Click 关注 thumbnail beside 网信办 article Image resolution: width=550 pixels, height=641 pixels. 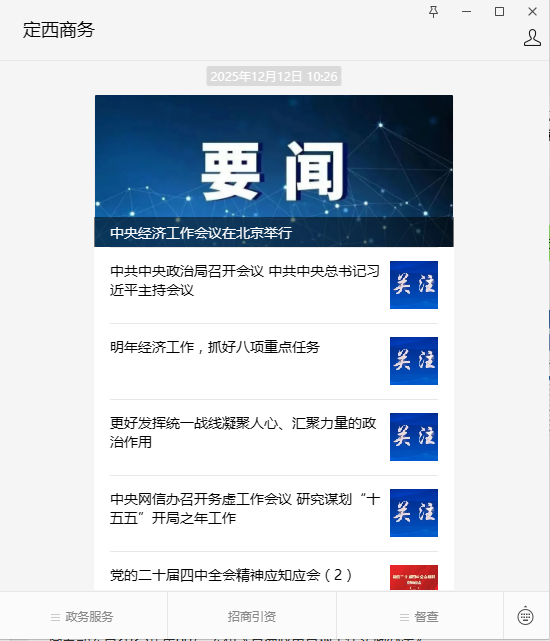pos(413,513)
